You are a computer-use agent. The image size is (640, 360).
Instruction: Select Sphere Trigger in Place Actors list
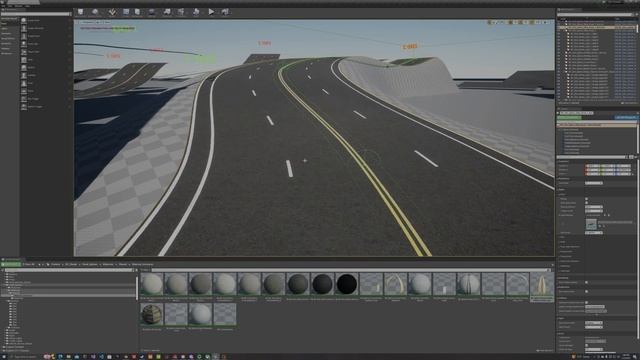click(x=46, y=107)
